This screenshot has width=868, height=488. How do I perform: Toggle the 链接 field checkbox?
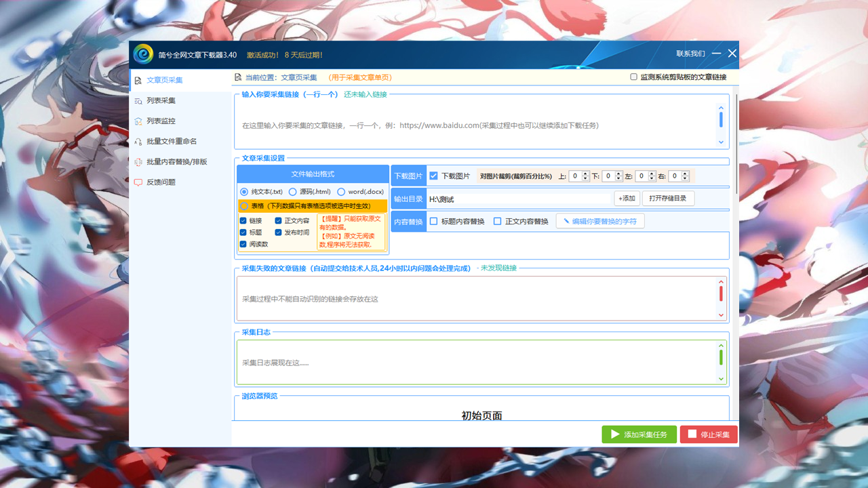click(x=243, y=221)
